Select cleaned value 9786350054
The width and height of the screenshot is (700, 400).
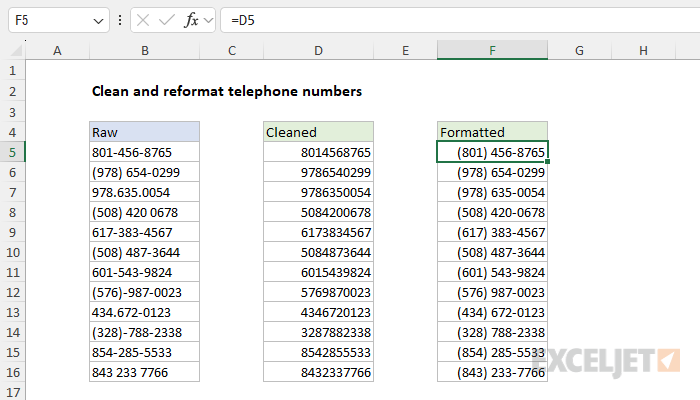pyautogui.click(x=318, y=192)
